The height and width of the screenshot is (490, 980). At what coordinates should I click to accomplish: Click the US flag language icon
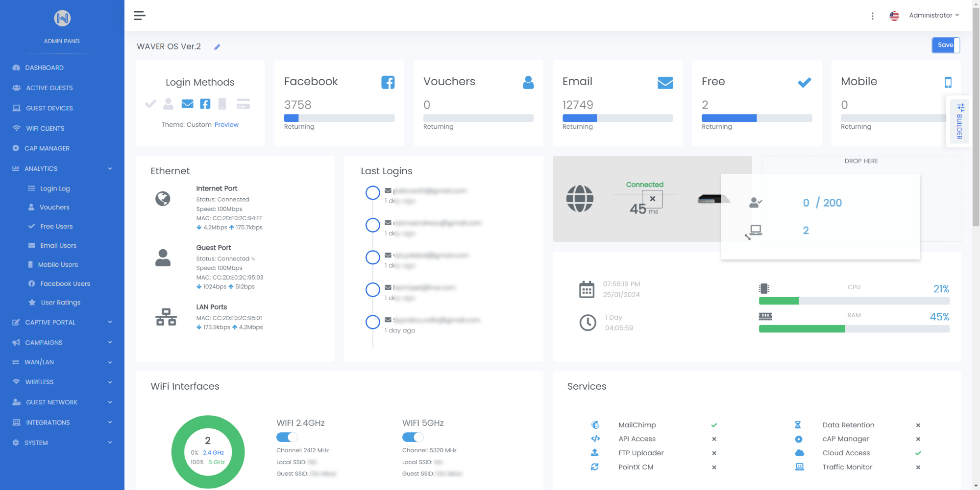point(894,16)
